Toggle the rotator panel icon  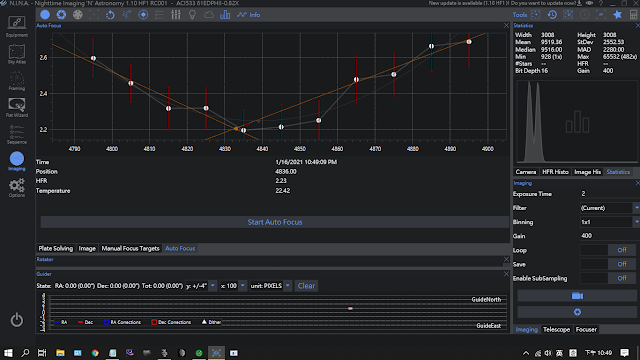110,15
